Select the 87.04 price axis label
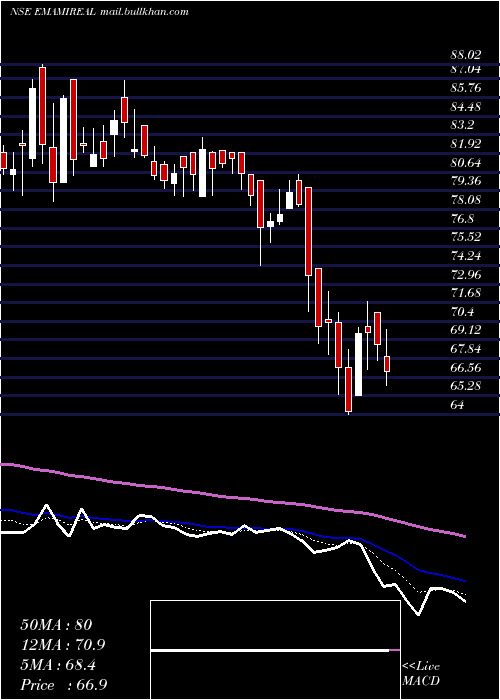The width and height of the screenshot is (500, 700). pos(466,69)
